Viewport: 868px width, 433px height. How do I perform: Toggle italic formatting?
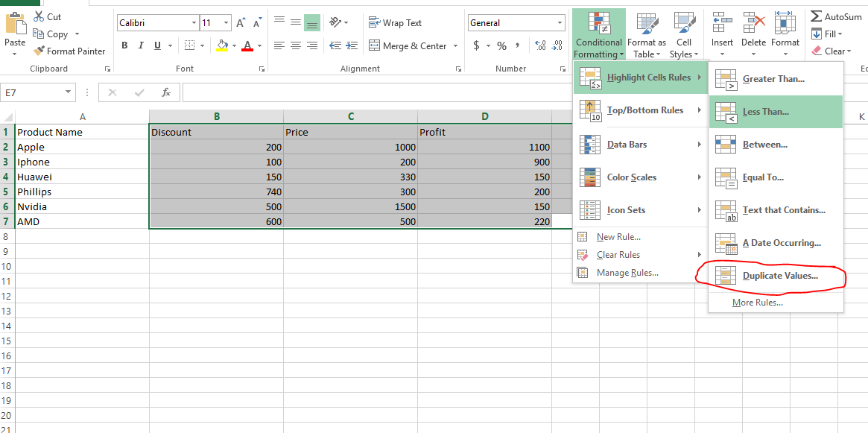(x=141, y=46)
